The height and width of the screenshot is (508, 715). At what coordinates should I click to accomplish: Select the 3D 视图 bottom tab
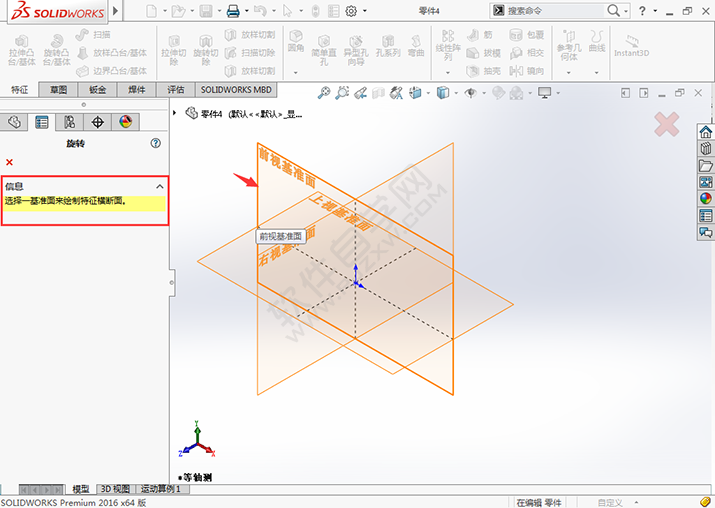click(x=115, y=489)
